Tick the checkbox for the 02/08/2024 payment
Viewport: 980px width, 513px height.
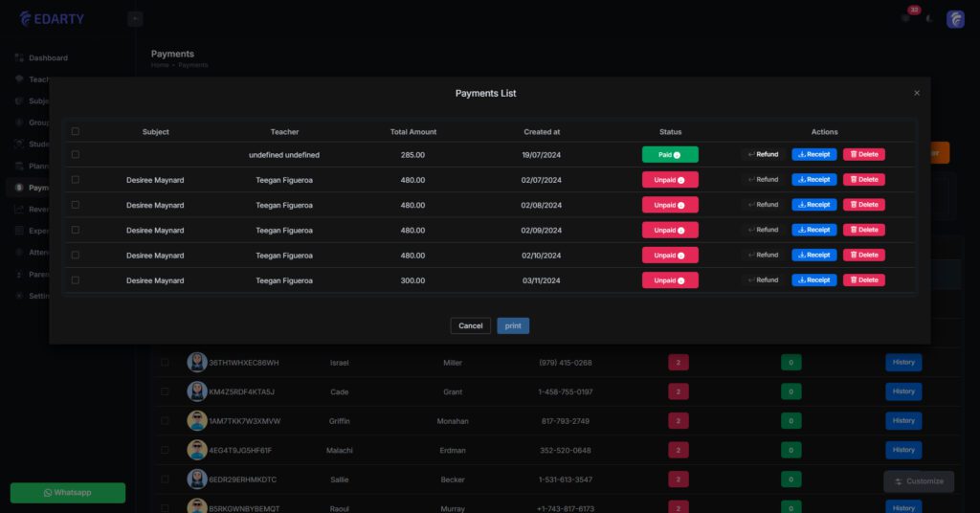tap(76, 205)
